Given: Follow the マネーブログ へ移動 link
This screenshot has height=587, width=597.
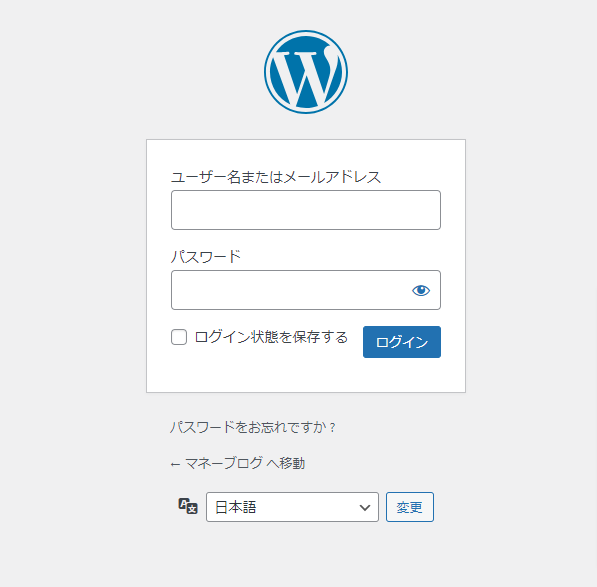Looking at the screenshot, I should point(245,463).
